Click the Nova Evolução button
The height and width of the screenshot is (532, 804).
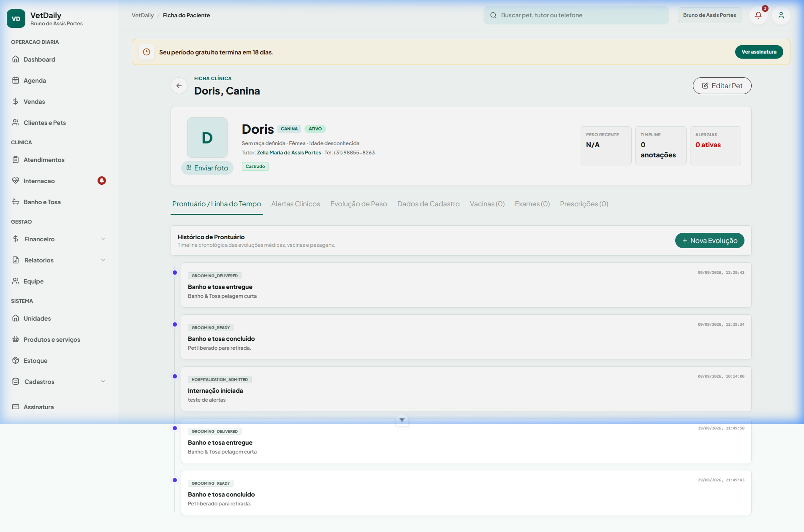click(x=709, y=240)
